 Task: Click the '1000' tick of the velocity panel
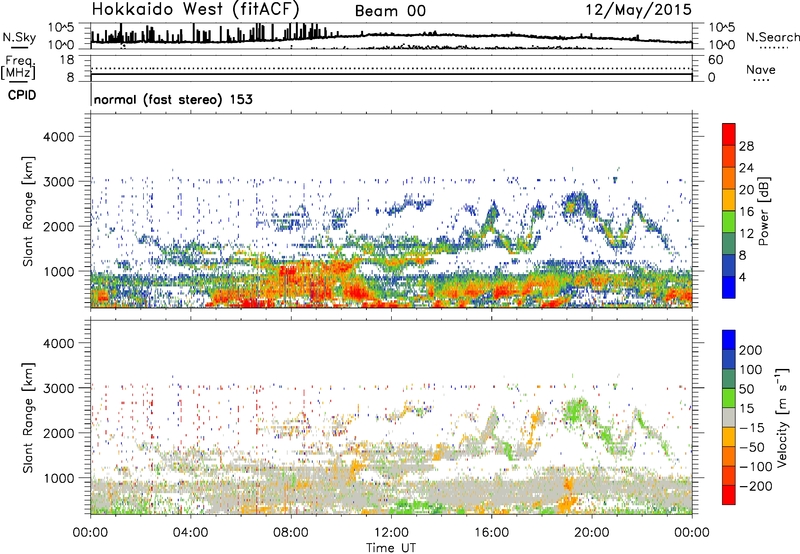[59, 478]
